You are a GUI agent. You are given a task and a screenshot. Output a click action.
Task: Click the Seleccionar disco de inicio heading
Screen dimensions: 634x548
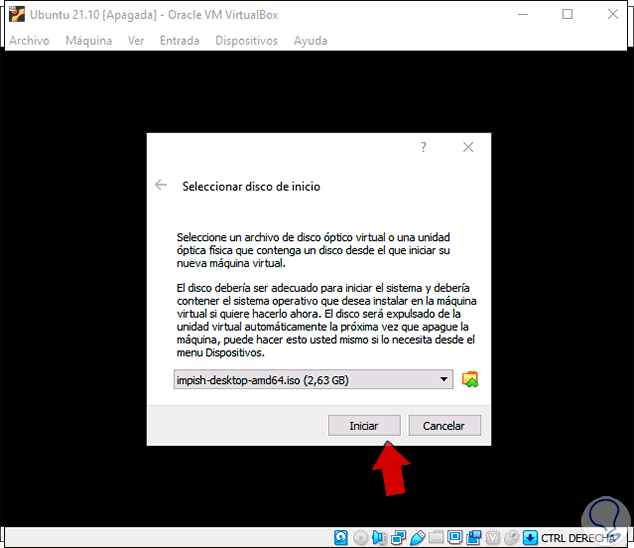point(251,186)
